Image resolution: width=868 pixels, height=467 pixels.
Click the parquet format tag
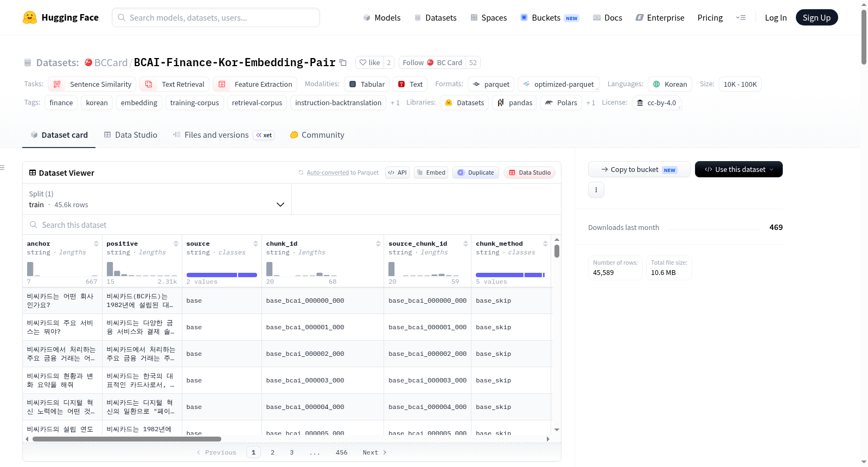(x=491, y=84)
